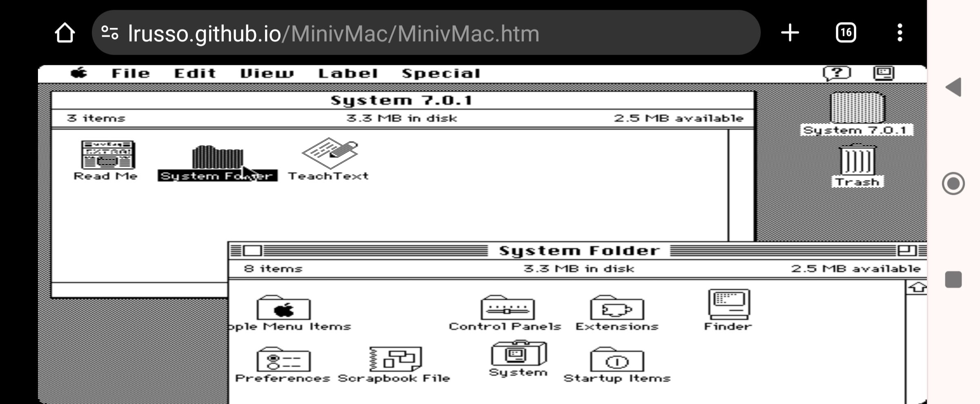This screenshot has height=404, width=980.
Task: Open the Label menu
Action: click(348, 74)
